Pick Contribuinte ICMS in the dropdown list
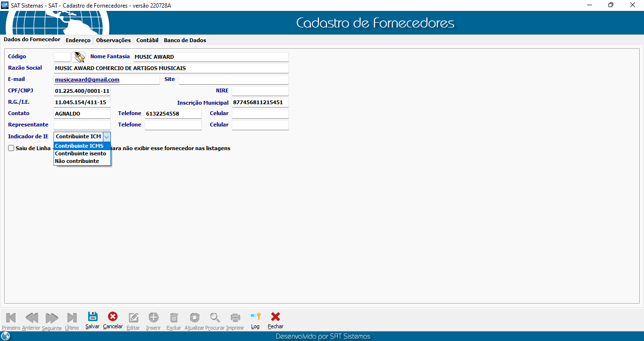Viewport: 644px width, 341px height. click(79, 146)
